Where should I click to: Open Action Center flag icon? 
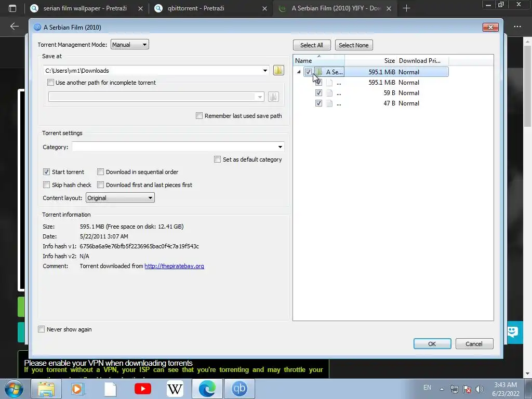pyautogui.click(x=467, y=389)
